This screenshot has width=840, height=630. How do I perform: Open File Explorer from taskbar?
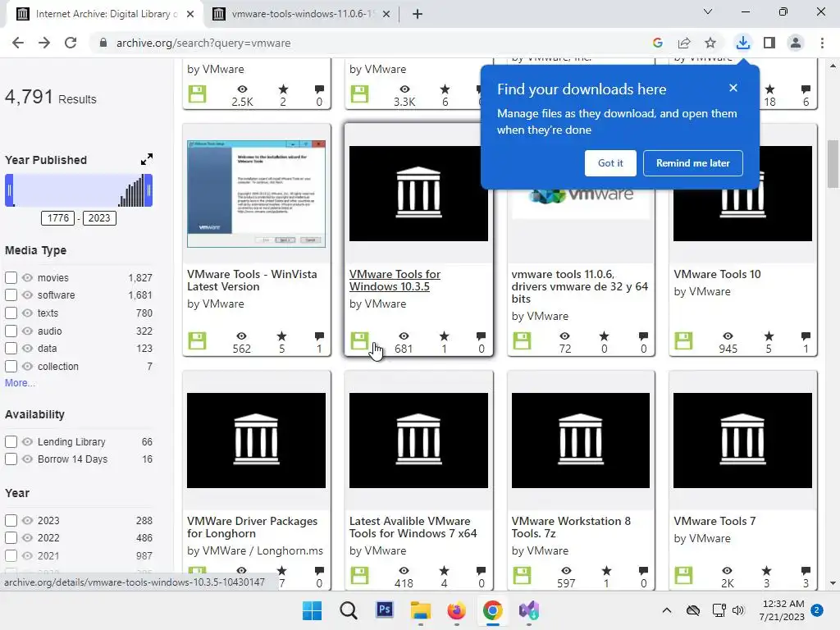point(421,610)
